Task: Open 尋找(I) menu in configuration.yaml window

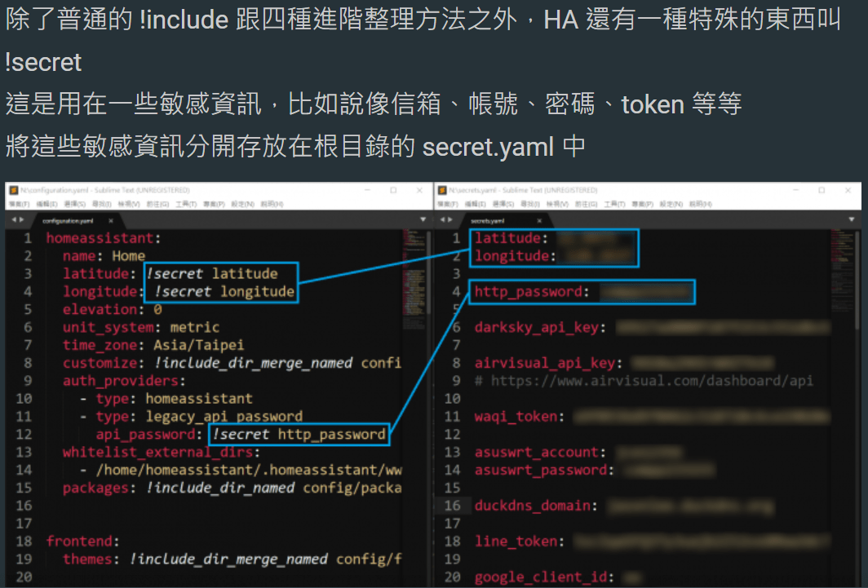Action: pos(102,204)
